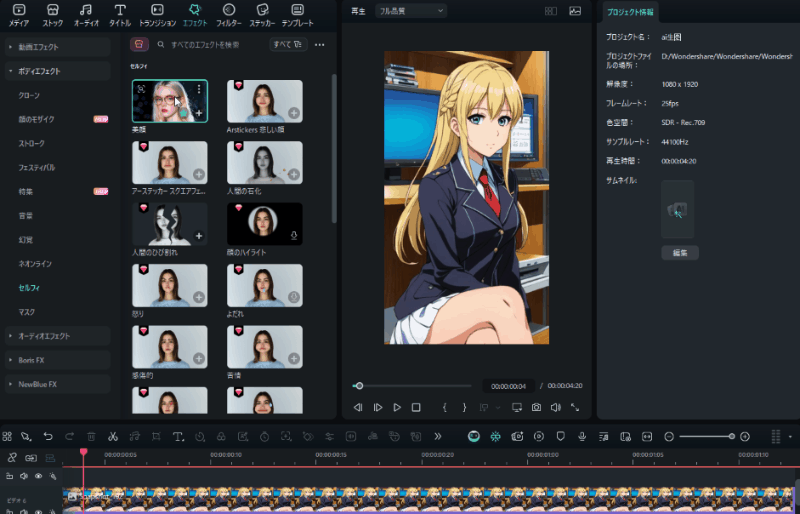This screenshot has height=514, width=800.
Task: Click the microphone voiceover record icon
Action: pos(582,436)
